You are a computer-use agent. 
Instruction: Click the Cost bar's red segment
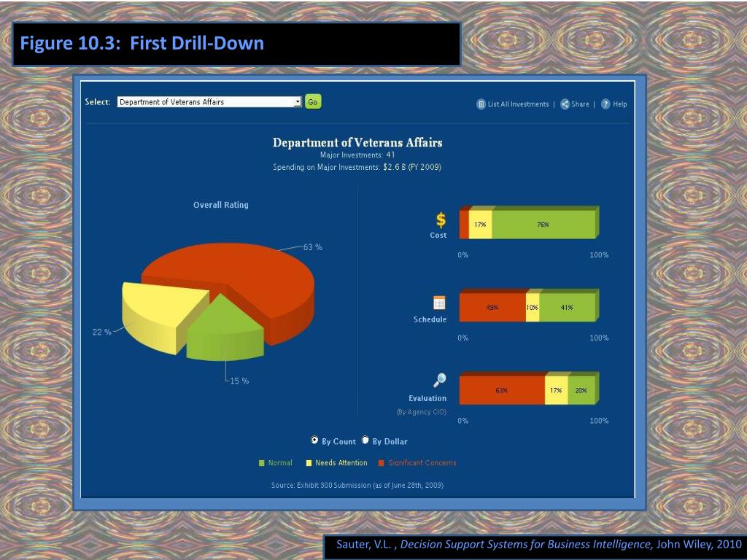click(x=465, y=225)
